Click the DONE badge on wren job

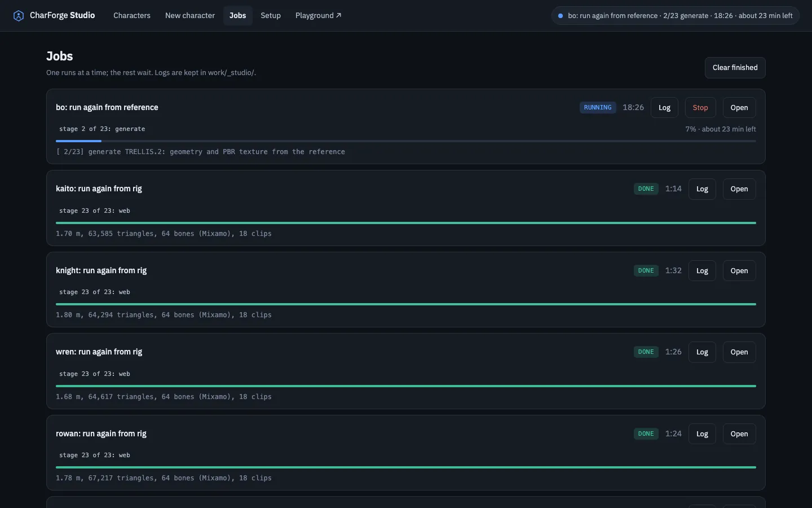click(x=646, y=352)
